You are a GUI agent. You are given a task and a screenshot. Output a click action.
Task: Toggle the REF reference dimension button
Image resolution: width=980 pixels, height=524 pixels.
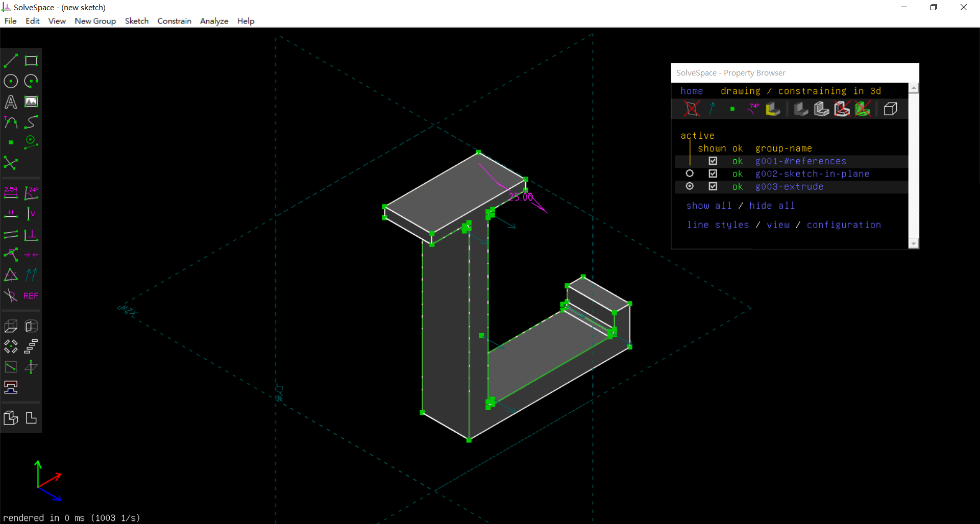click(x=31, y=295)
